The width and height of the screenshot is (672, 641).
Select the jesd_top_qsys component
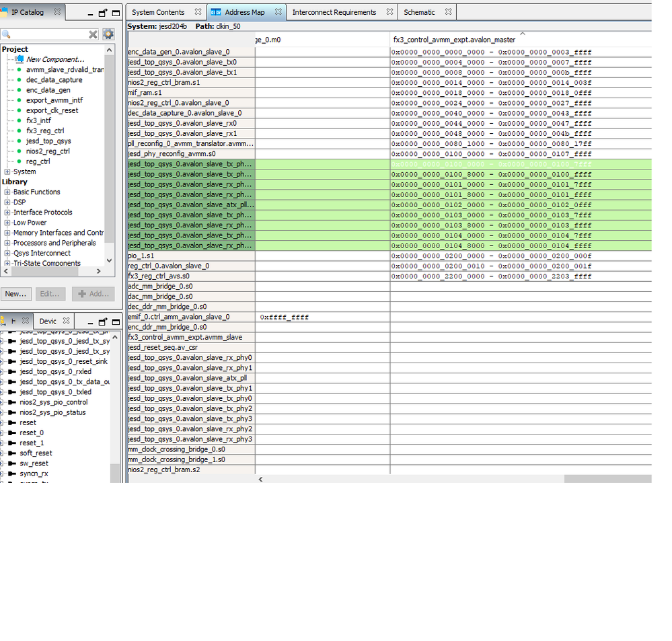pos(48,141)
